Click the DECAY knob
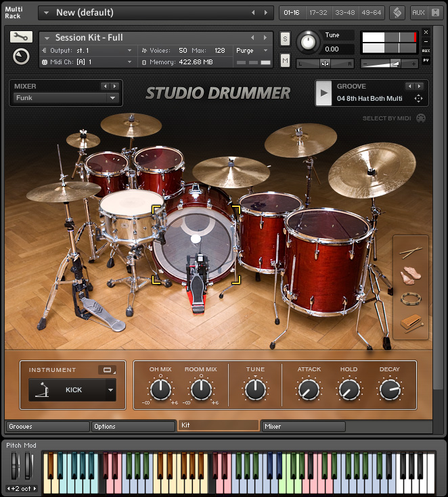This screenshot has height=497, width=448. click(x=390, y=389)
